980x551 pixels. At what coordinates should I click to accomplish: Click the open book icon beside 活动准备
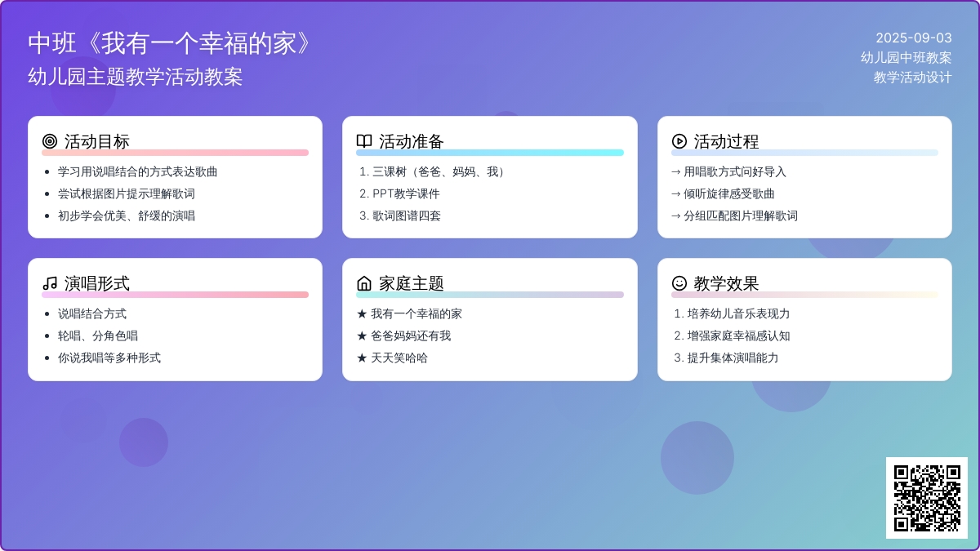(x=364, y=141)
